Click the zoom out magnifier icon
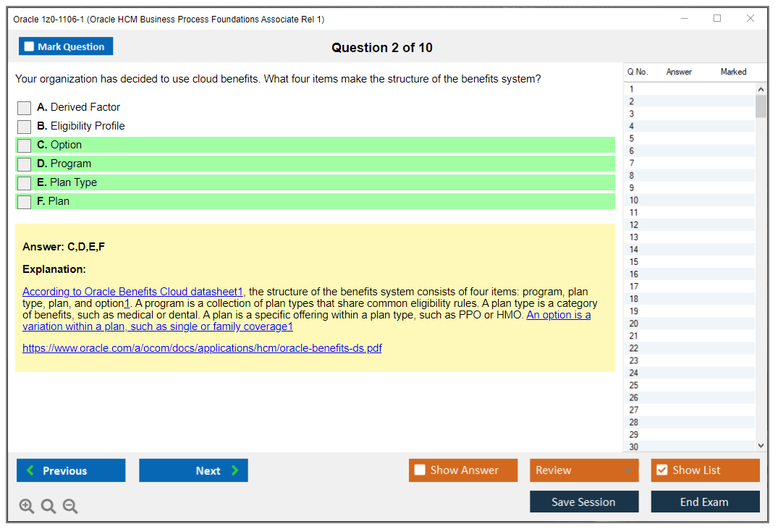Image resolution: width=778 pixels, height=532 pixels. (70, 506)
